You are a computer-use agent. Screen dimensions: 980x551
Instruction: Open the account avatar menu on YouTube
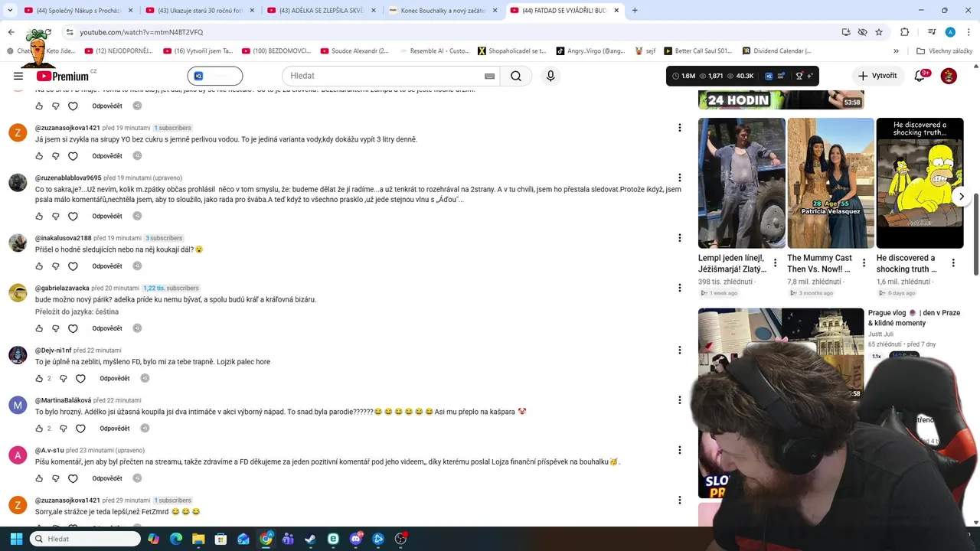click(949, 76)
